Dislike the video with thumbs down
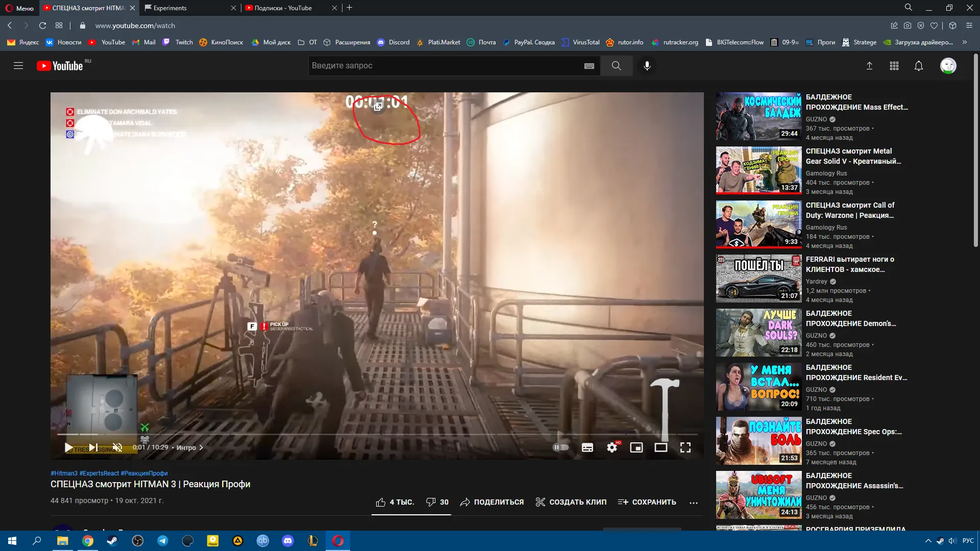Screen dimensions: 980x551 coord(437,502)
